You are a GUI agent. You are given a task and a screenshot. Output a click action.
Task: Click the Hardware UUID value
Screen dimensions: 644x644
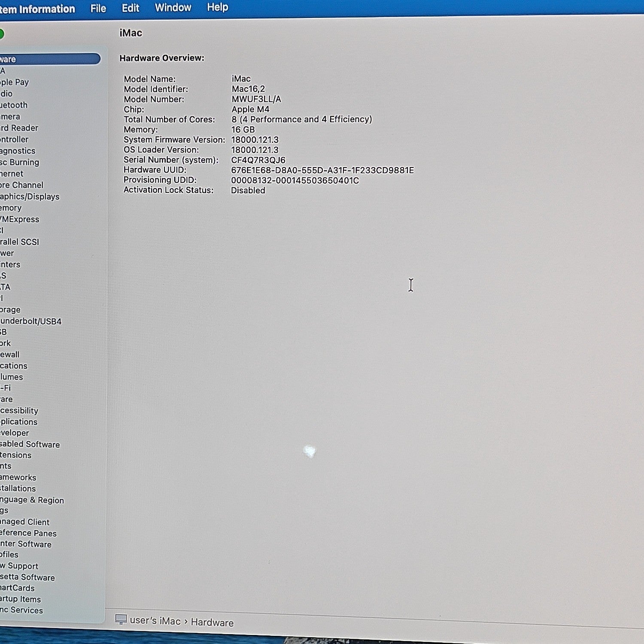322,170
